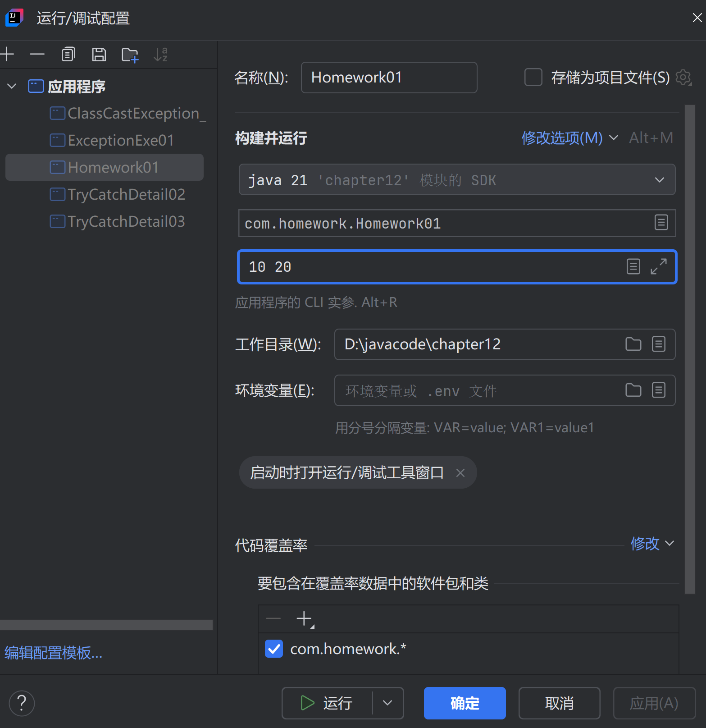Copy the selected run configuration
The width and height of the screenshot is (706, 728).
click(x=68, y=55)
